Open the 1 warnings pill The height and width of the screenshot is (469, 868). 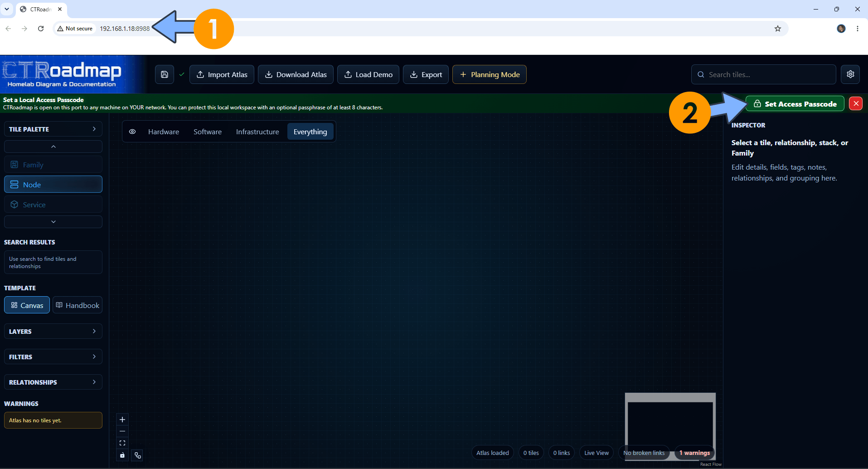click(x=694, y=453)
